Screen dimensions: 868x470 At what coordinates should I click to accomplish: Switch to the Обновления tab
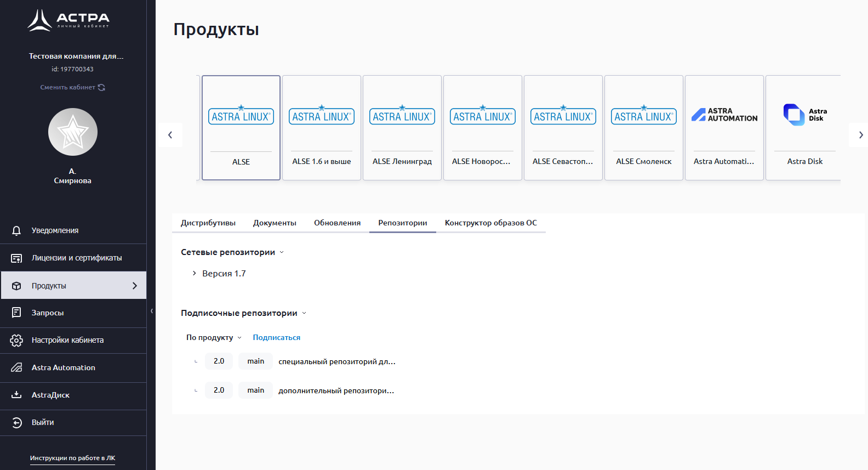(337, 223)
